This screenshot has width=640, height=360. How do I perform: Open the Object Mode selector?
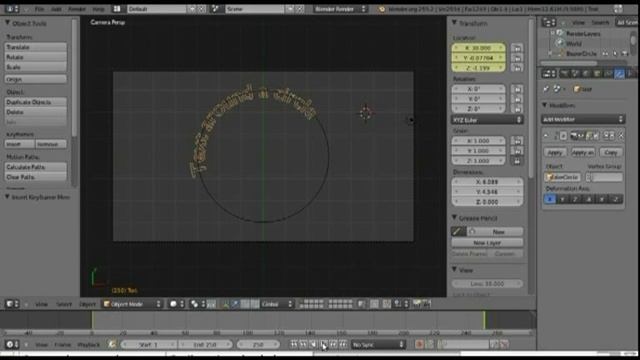click(132, 304)
